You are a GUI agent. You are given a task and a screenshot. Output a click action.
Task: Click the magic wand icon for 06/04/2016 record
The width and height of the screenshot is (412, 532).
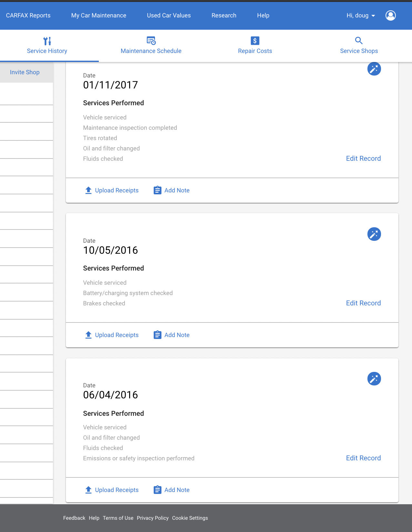tap(374, 379)
